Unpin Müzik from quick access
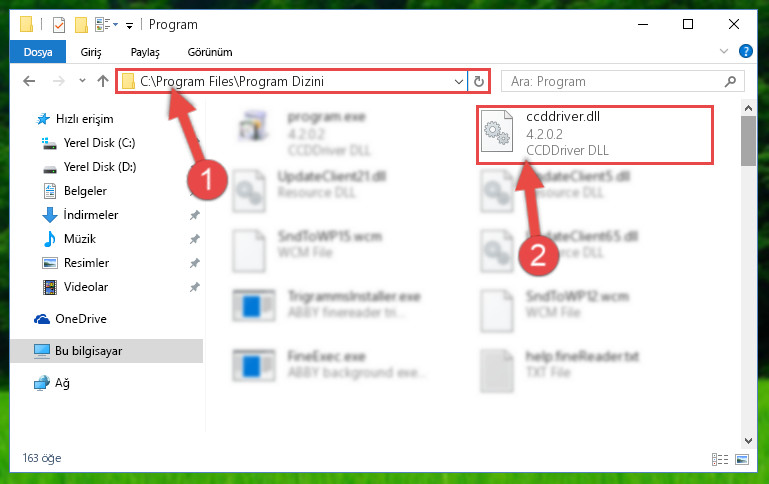Image resolution: width=769 pixels, height=484 pixels. (195, 239)
